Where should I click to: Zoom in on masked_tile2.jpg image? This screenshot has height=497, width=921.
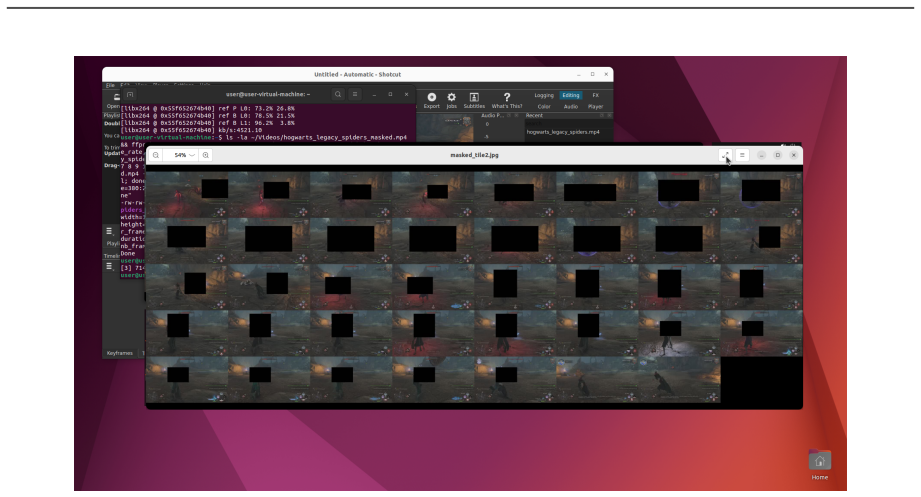pos(206,155)
